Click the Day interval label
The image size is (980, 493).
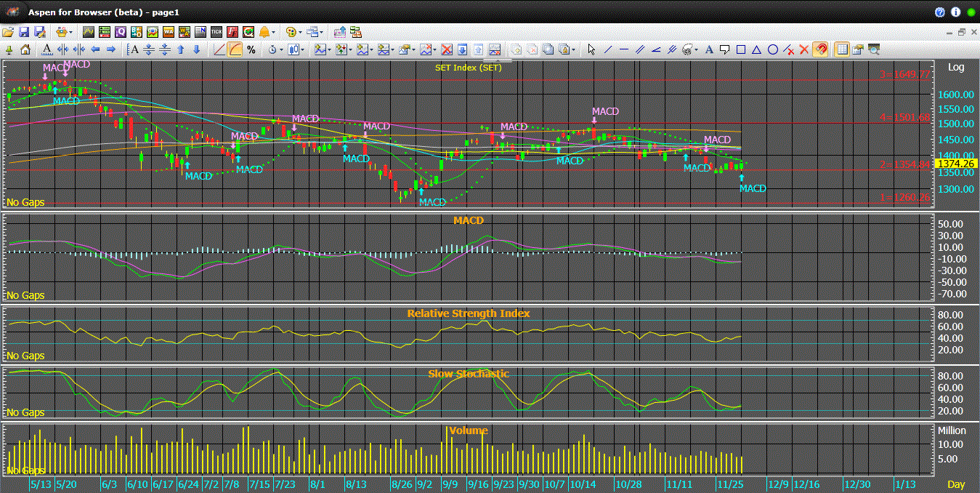click(956, 484)
